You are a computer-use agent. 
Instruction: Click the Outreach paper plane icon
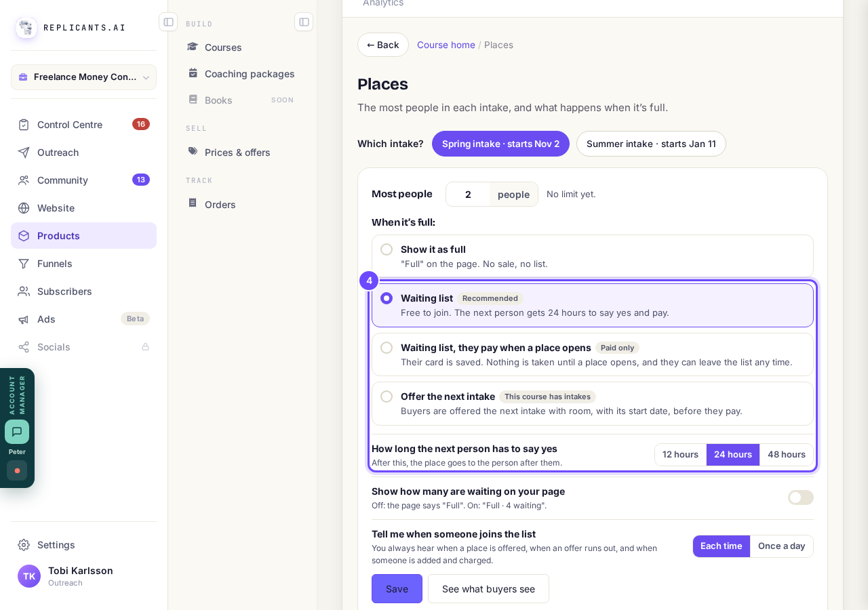pyautogui.click(x=24, y=152)
